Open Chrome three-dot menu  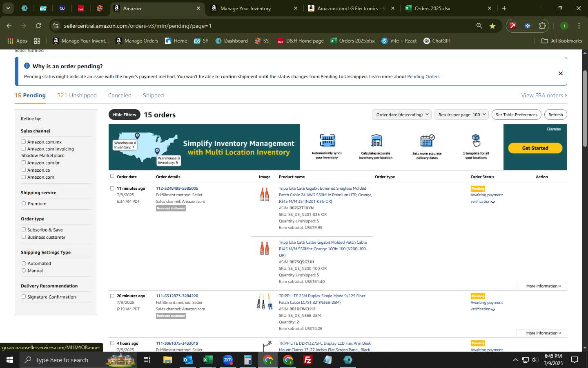point(579,26)
